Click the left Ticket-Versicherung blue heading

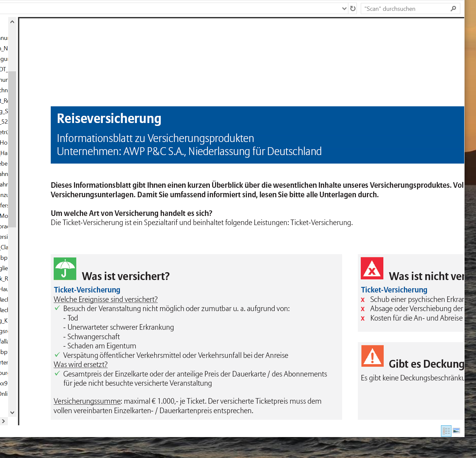coord(87,290)
